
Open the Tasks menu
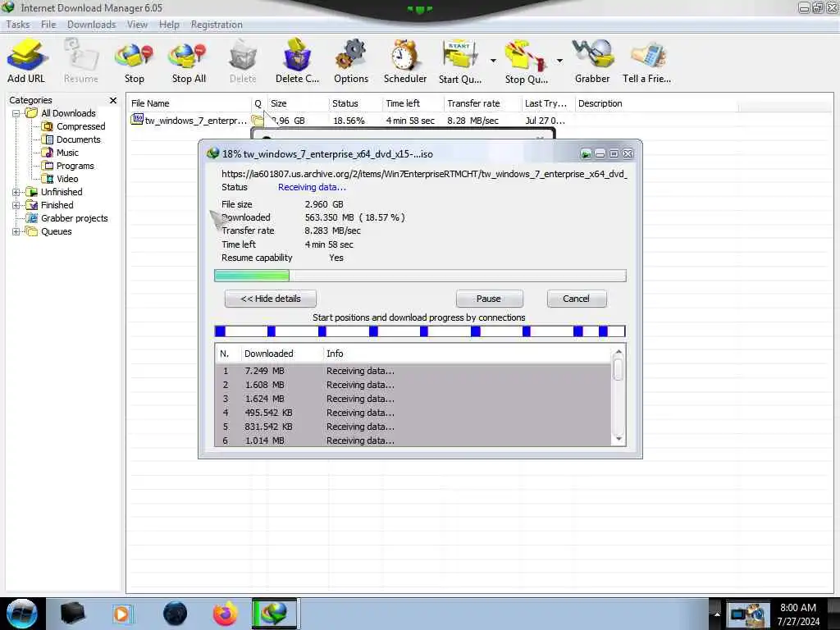click(18, 25)
